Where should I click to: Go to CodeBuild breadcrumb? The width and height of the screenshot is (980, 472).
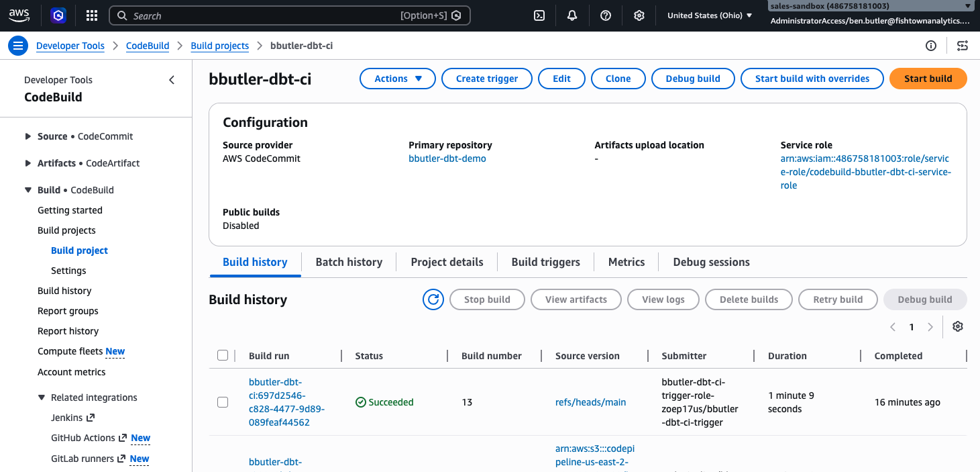click(x=148, y=46)
